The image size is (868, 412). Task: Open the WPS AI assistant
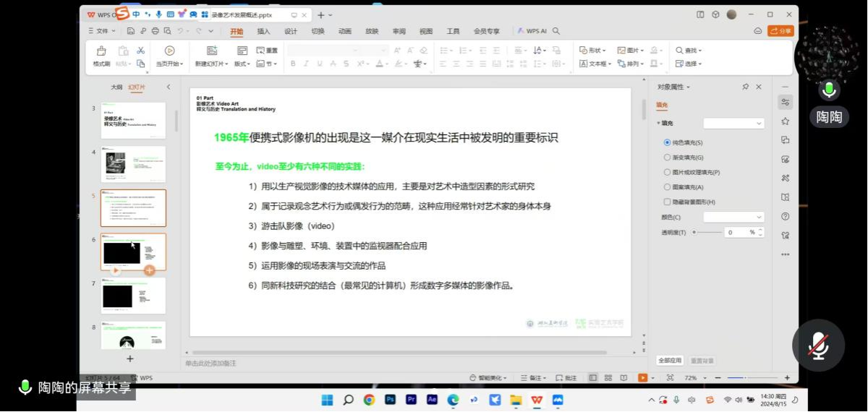(532, 31)
